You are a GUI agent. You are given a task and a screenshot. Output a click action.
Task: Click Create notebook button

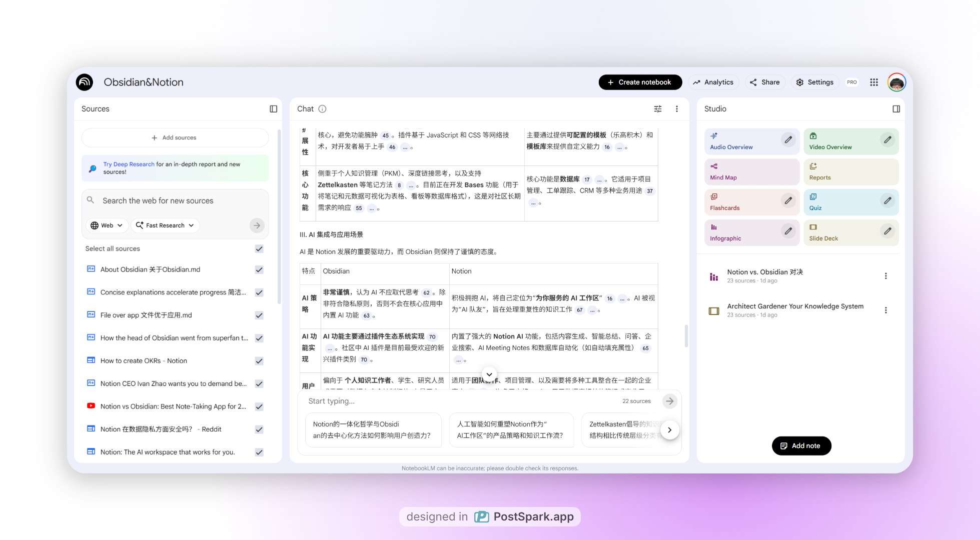point(640,82)
